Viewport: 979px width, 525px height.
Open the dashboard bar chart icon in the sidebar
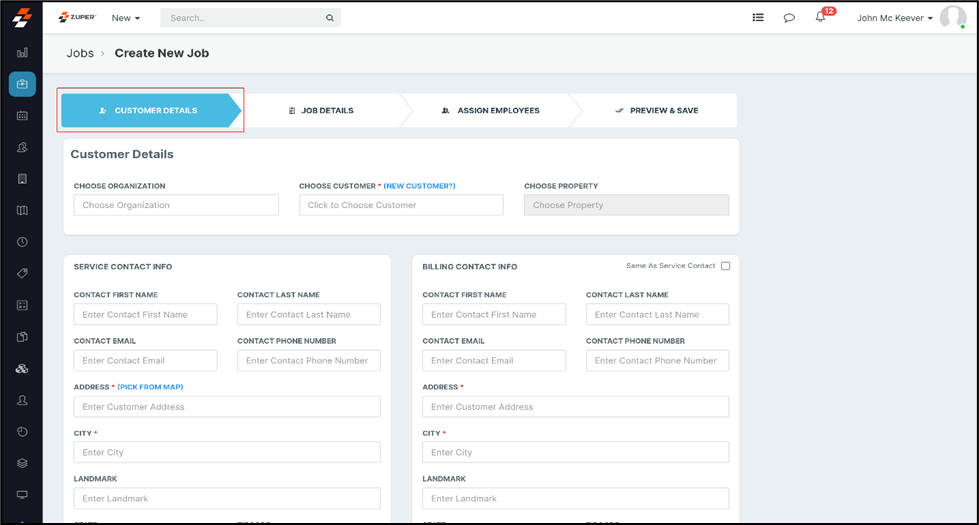coord(22,52)
